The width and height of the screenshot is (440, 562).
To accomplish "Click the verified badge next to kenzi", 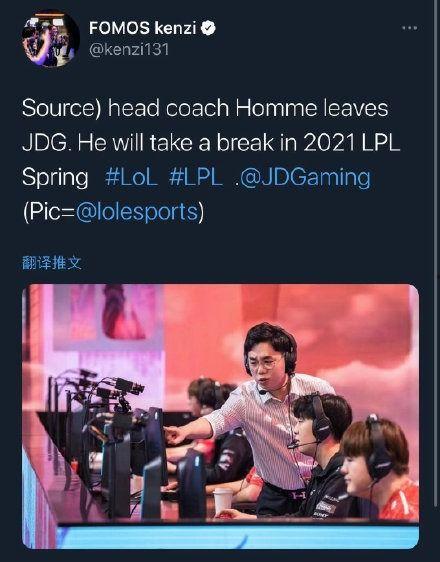I will [208, 28].
